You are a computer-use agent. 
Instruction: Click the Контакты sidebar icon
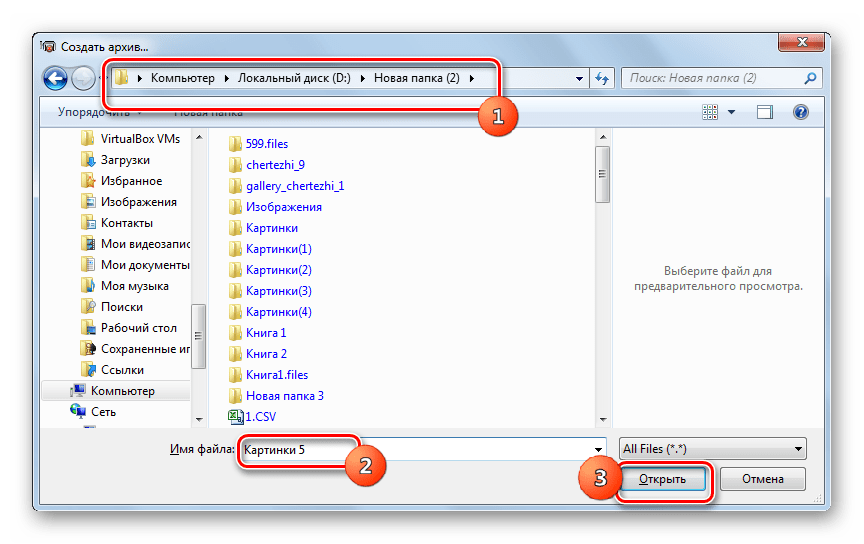click(88, 223)
